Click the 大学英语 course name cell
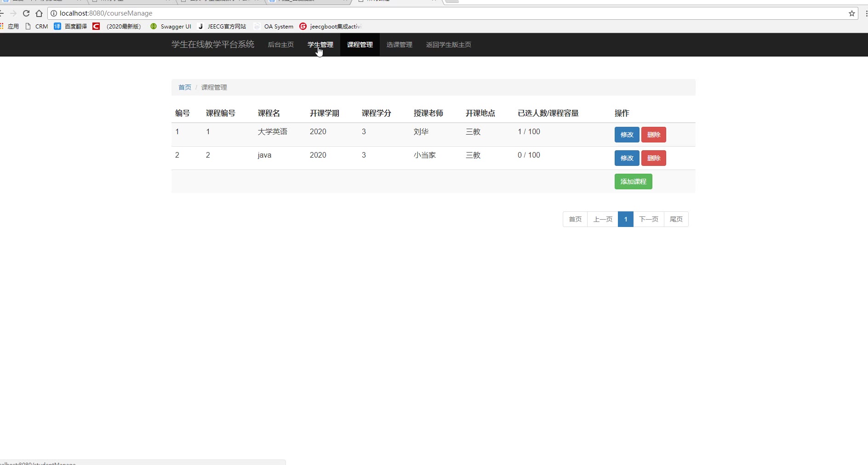Screen dimensions: 868x465 [x=273, y=132]
